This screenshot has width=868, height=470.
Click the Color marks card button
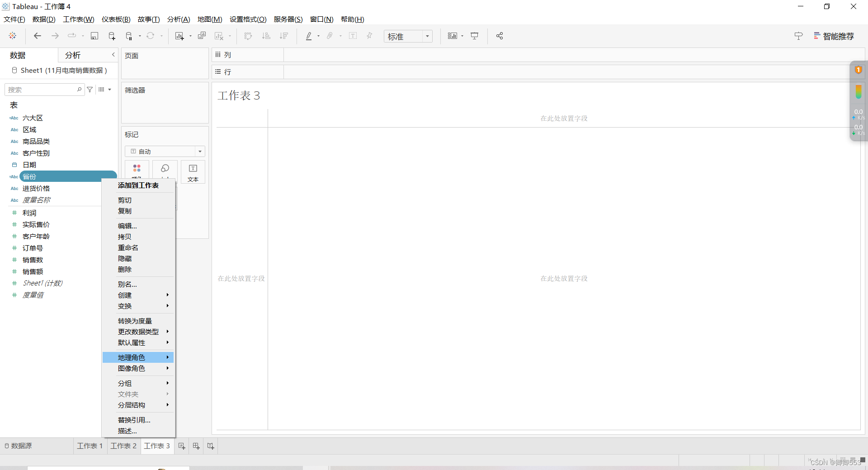tap(137, 171)
